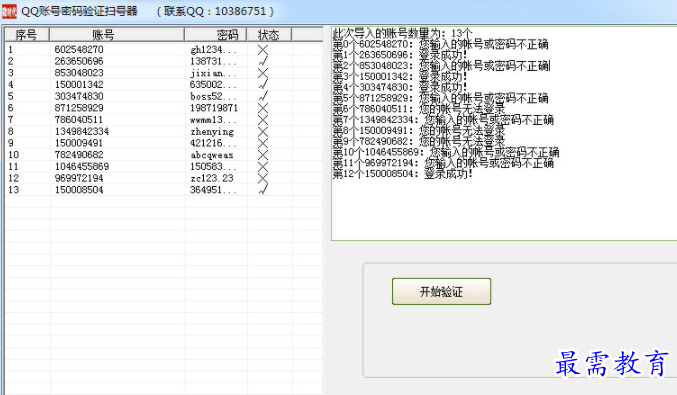Click the log line 此次导入的账号数里为: 13个
This screenshot has height=395, width=677.
tap(403, 33)
